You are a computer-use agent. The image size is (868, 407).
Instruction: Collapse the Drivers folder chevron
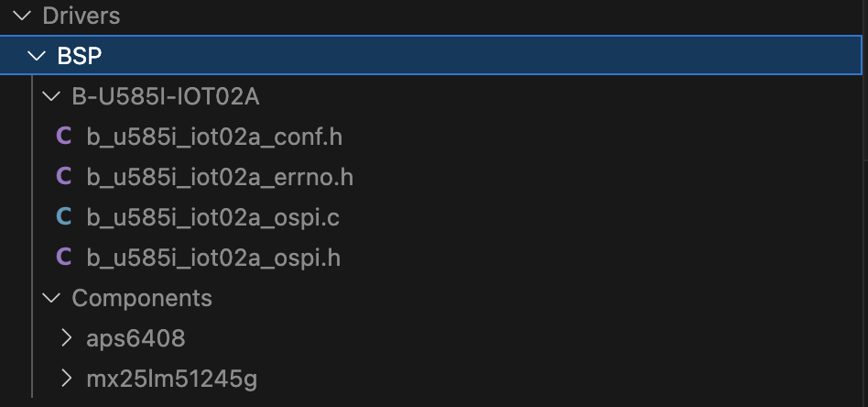pyautogui.click(x=22, y=16)
